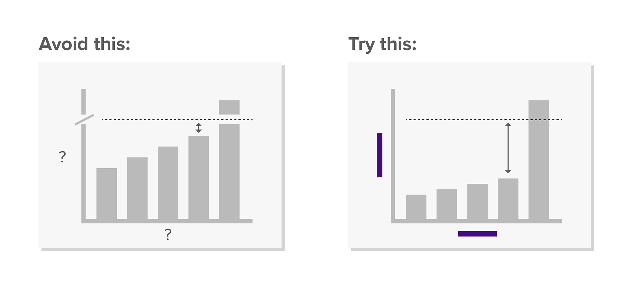Select the purple horizontal axis label bar
The image size is (644, 296).
pyautogui.click(x=477, y=234)
